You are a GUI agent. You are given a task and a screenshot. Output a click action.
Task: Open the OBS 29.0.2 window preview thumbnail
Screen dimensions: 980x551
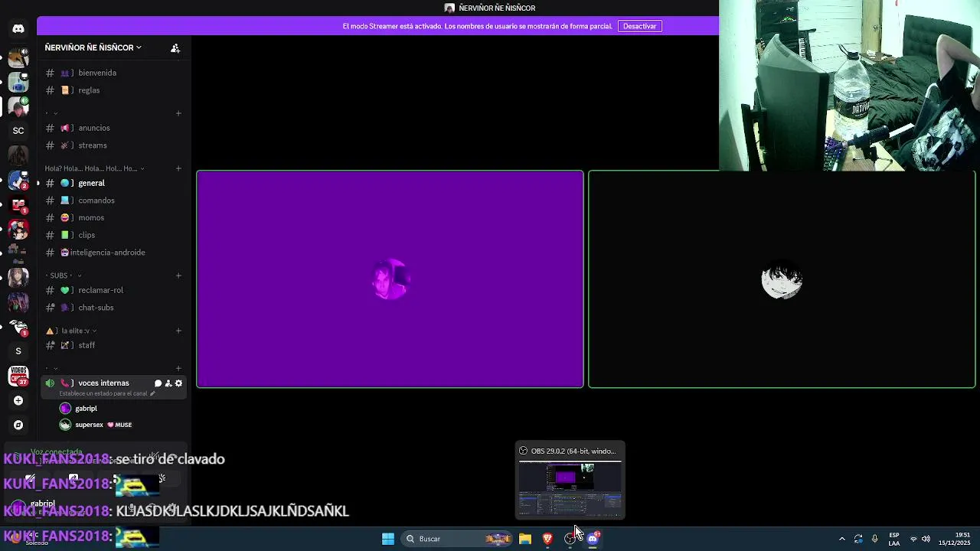pos(570,489)
